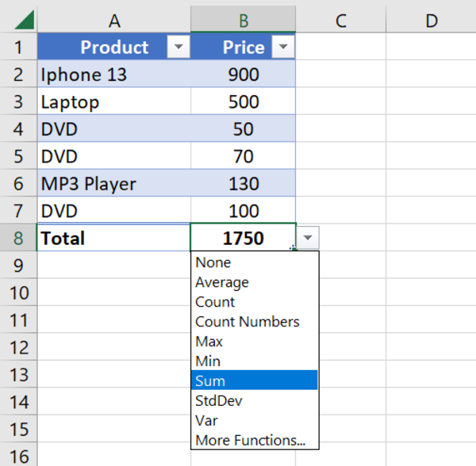
Task: Select the DVD cell in row 5
Action: pyautogui.click(x=114, y=156)
